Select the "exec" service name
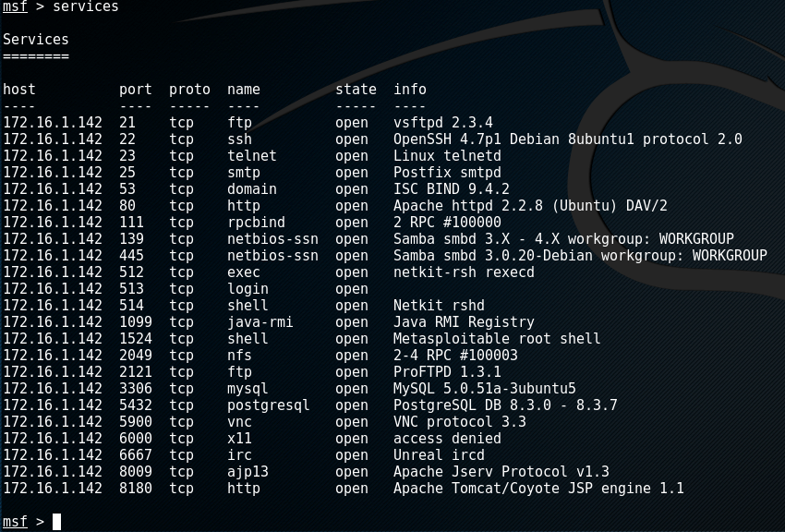The width and height of the screenshot is (785, 532). [x=243, y=272]
